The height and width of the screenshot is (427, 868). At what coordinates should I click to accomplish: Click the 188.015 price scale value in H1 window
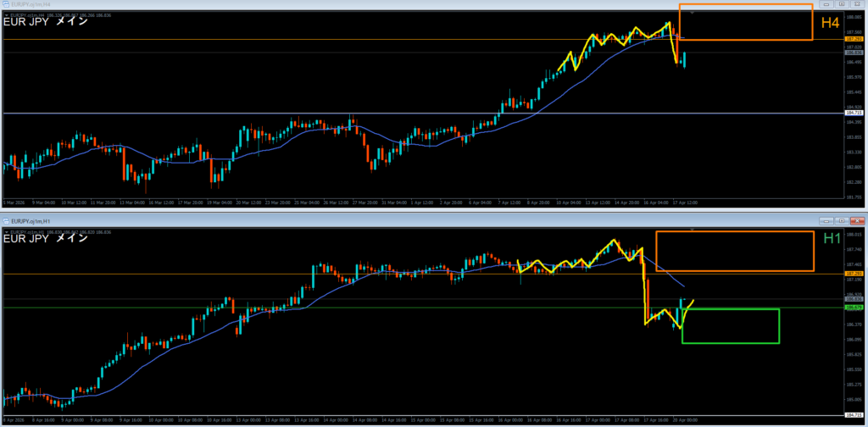(853, 235)
